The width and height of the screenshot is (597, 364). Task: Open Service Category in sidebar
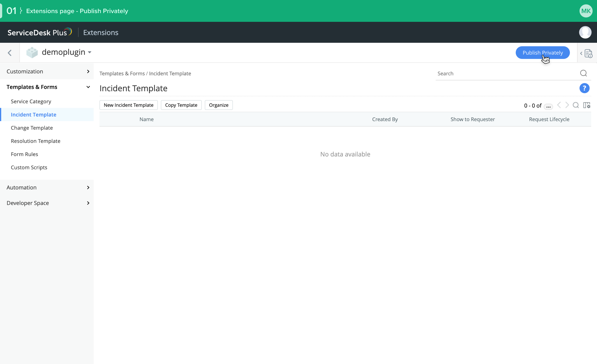pyautogui.click(x=31, y=101)
